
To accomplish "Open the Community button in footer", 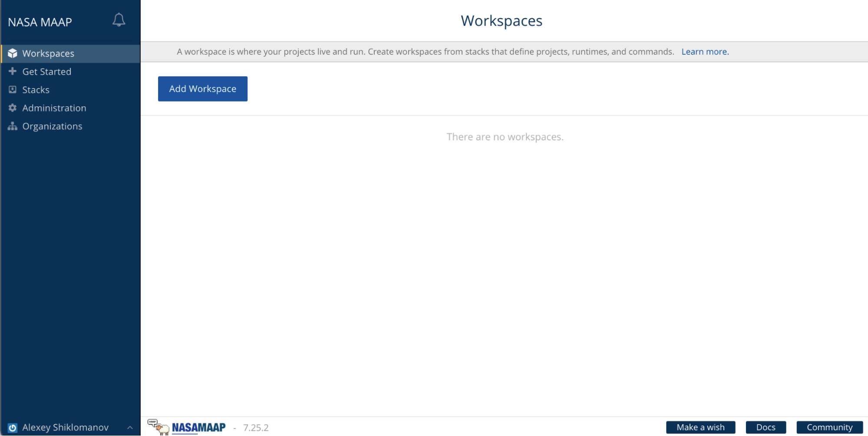I will pyautogui.click(x=829, y=427).
